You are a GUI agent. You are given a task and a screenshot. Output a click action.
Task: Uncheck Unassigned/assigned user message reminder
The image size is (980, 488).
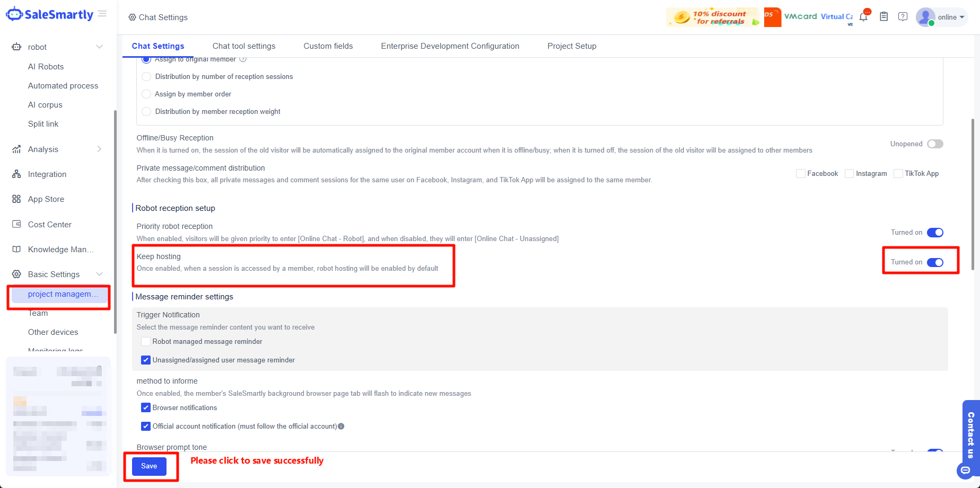click(x=146, y=360)
